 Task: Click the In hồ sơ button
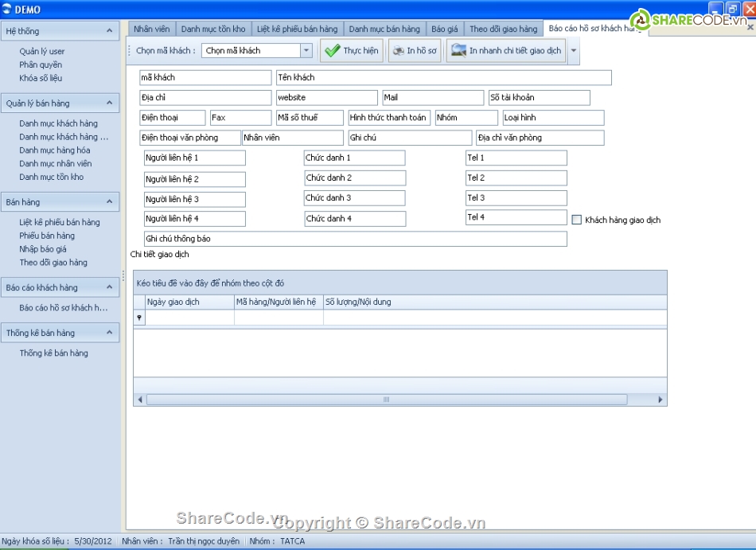click(x=415, y=51)
